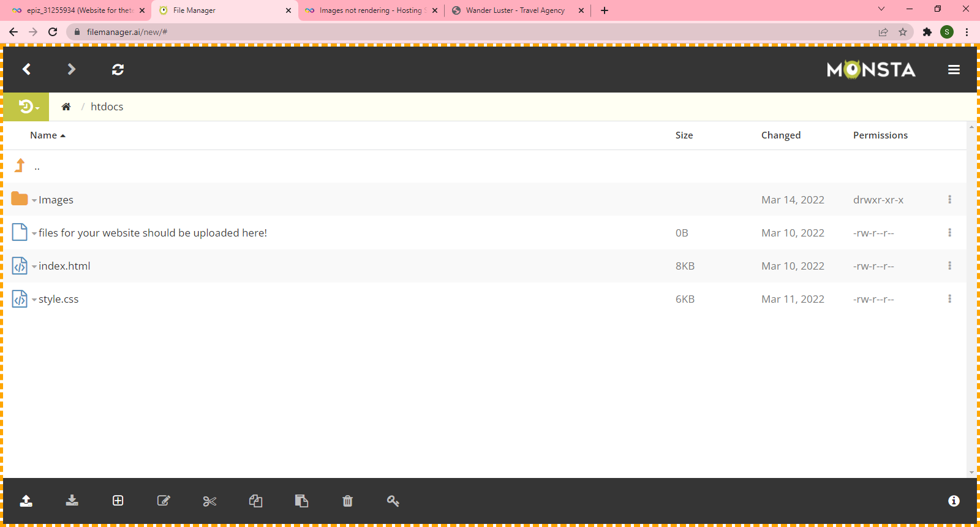The height and width of the screenshot is (527, 980).
Task: Click the scissors cut icon
Action: click(209, 501)
